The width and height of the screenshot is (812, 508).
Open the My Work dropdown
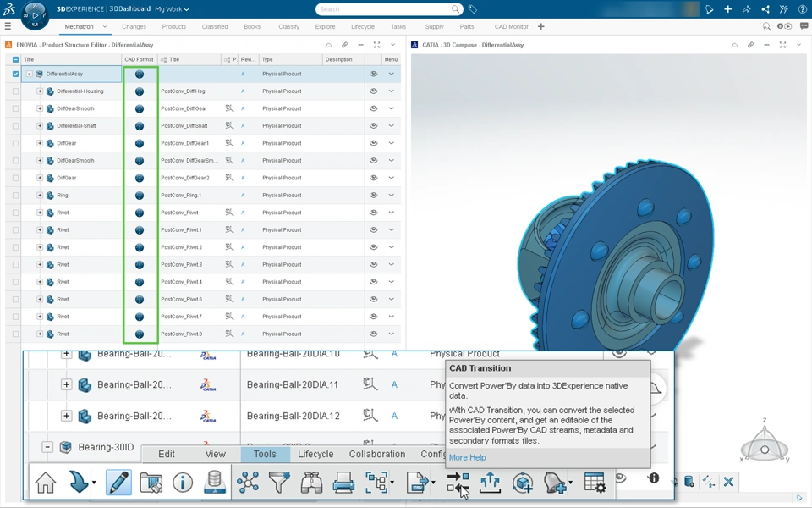click(x=173, y=9)
